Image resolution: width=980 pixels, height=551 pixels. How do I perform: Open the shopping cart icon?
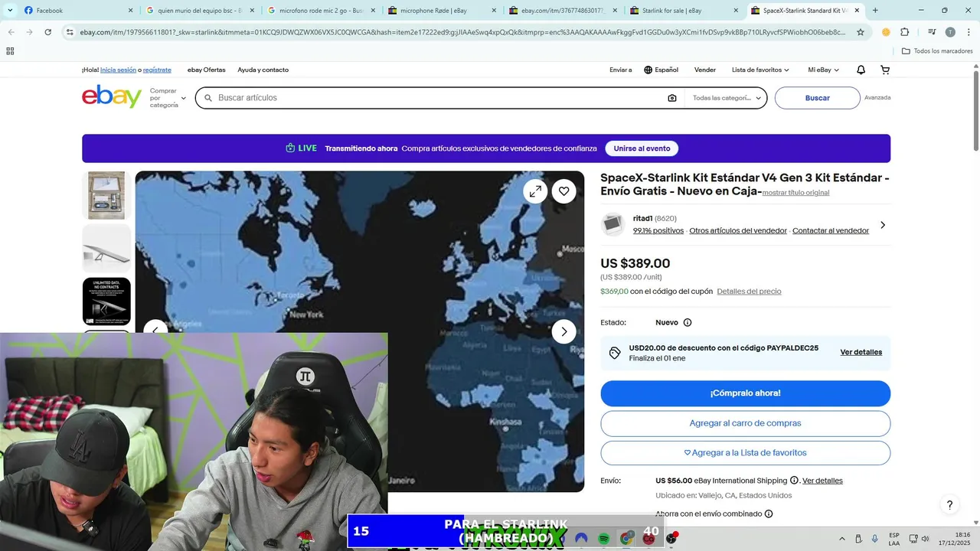(x=885, y=70)
